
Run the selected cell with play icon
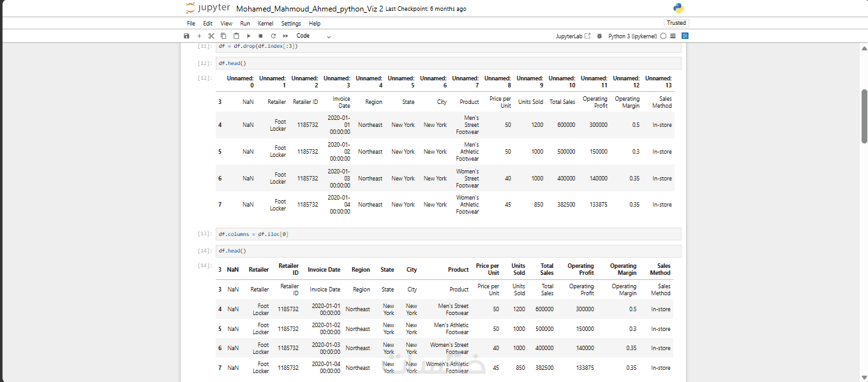coord(248,36)
